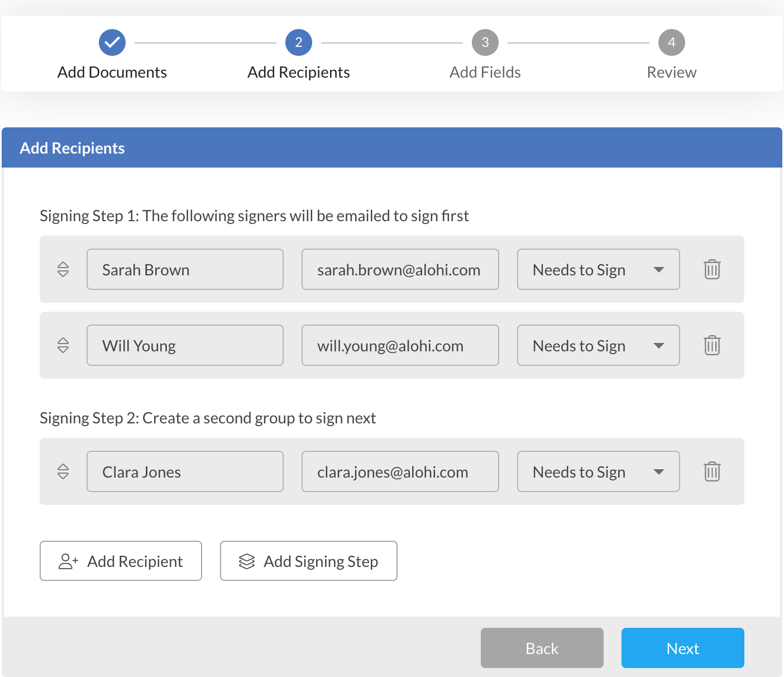Image resolution: width=784 pixels, height=677 pixels.
Task: Click reorder arrows next to Will Young
Action: [63, 345]
